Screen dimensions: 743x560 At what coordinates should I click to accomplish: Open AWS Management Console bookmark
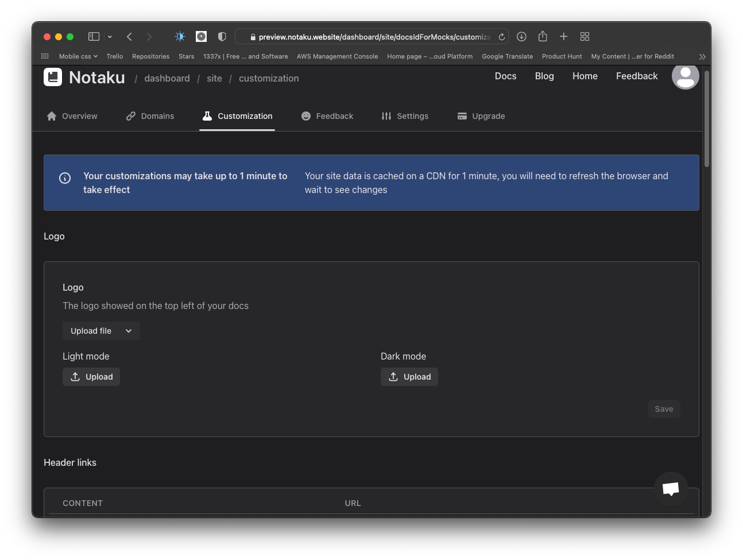click(x=337, y=56)
